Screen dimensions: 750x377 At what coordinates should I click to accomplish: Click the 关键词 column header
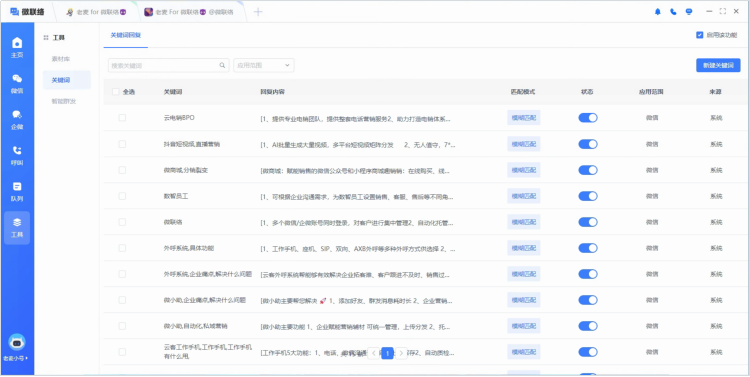click(x=173, y=92)
